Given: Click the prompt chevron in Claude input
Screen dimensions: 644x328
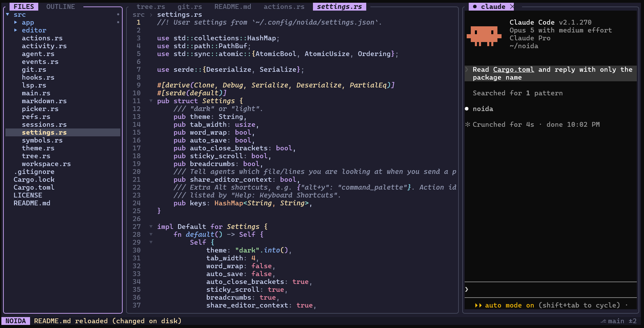Looking at the screenshot, I should 467,289.
